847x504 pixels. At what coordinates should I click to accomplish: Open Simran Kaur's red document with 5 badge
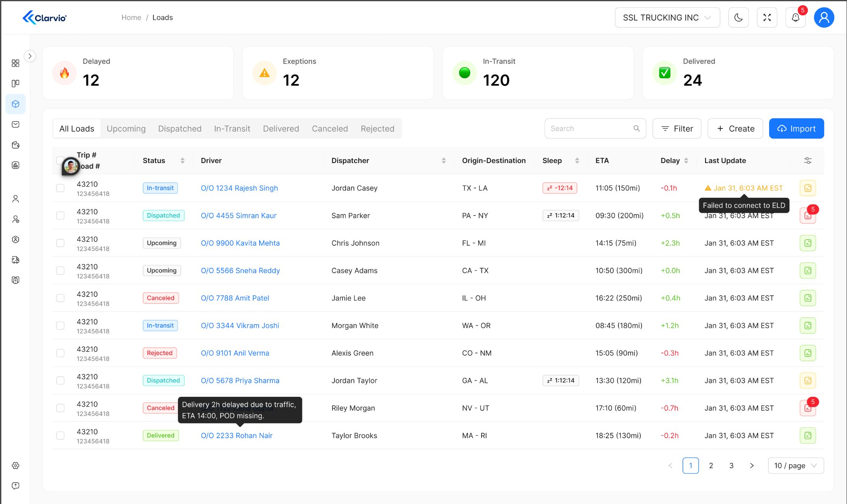[808, 215]
